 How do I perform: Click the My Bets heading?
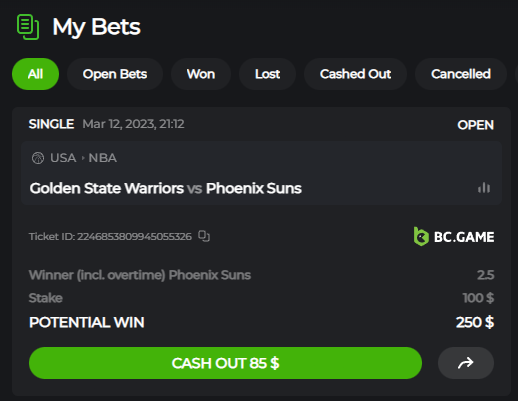coord(96,27)
